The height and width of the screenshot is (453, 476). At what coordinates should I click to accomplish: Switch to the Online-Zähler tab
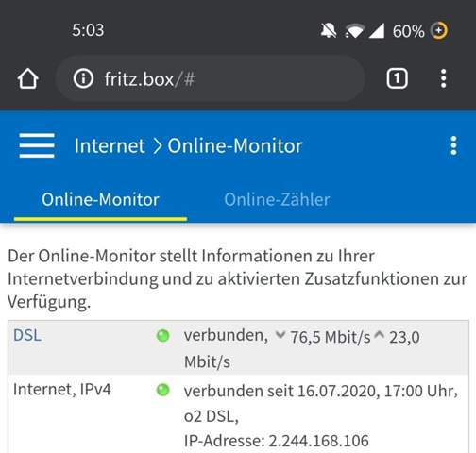[277, 199]
